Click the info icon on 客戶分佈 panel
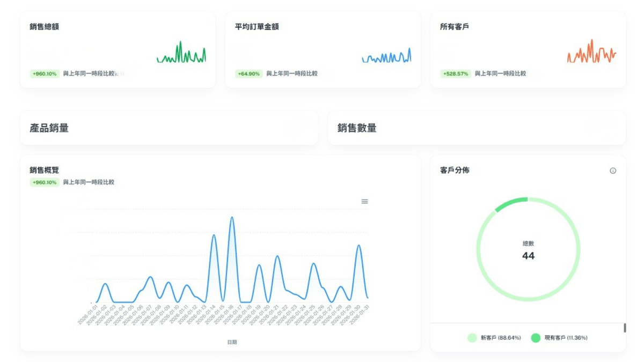 [613, 171]
